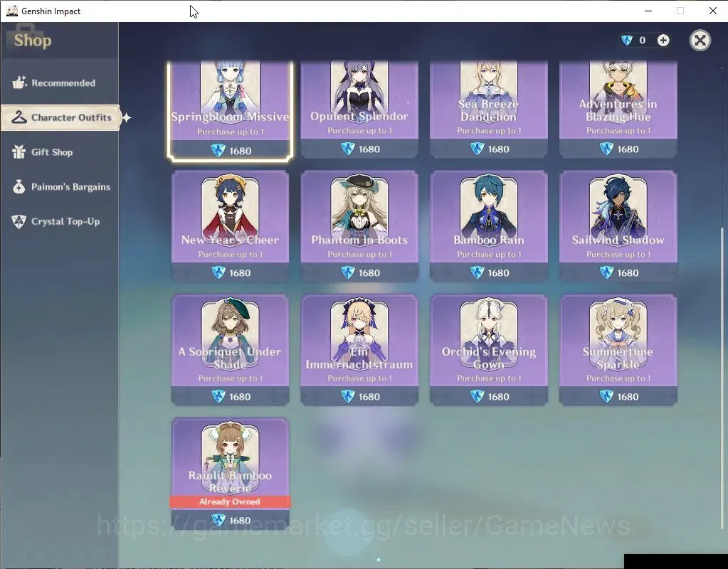Image resolution: width=728 pixels, height=569 pixels.
Task: Click the 1680 price under Summertime Sparkle
Action: pos(628,397)
